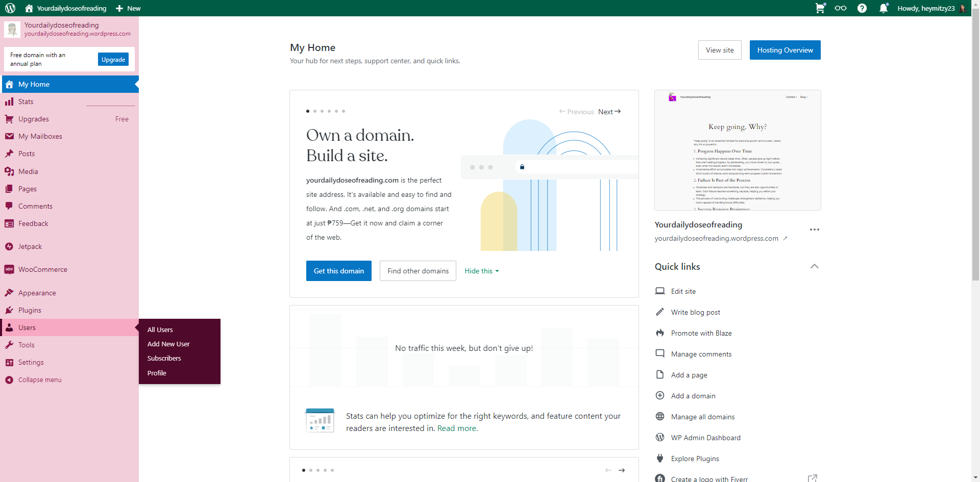Open the Hide this dropdown
Screen dimensions: 980x482
[482, 271]
